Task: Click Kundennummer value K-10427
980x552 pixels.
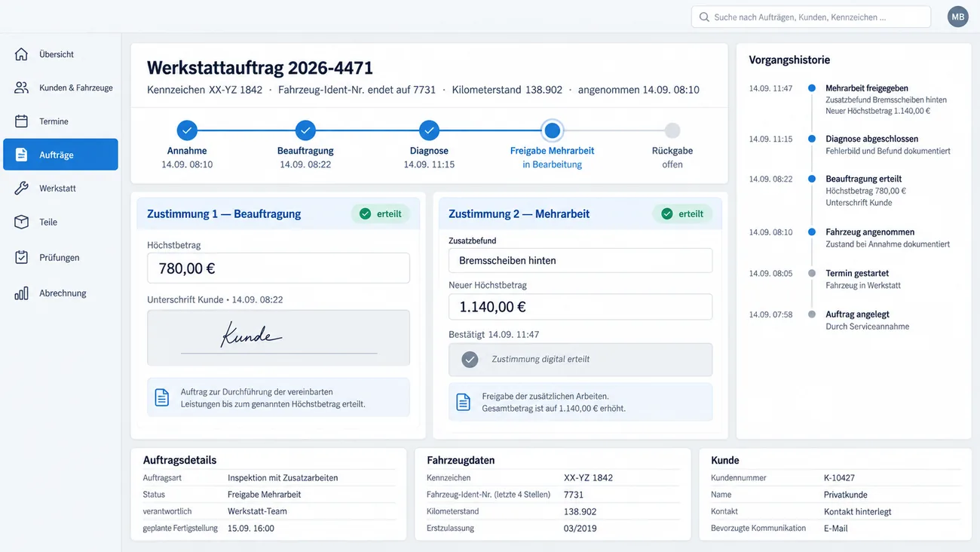Action: (839, 478)
